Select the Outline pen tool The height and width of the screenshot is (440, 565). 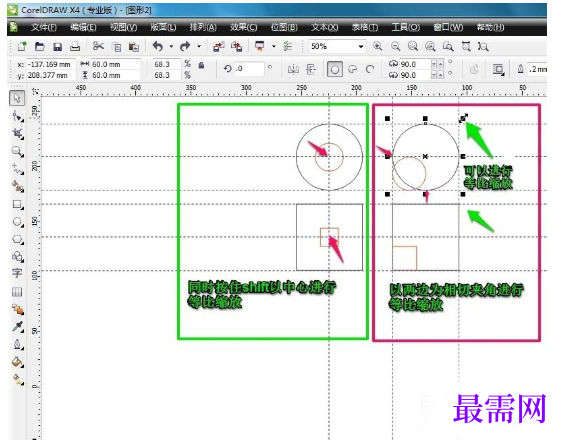[x=17, y=344]
